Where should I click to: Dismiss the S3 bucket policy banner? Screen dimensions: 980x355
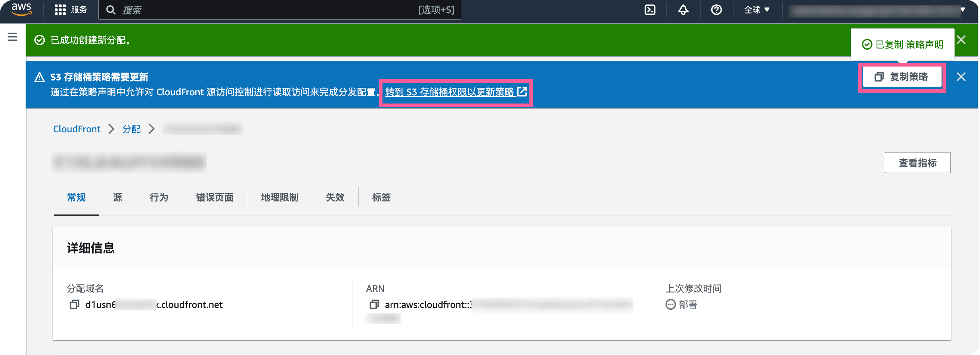point(961,77)
